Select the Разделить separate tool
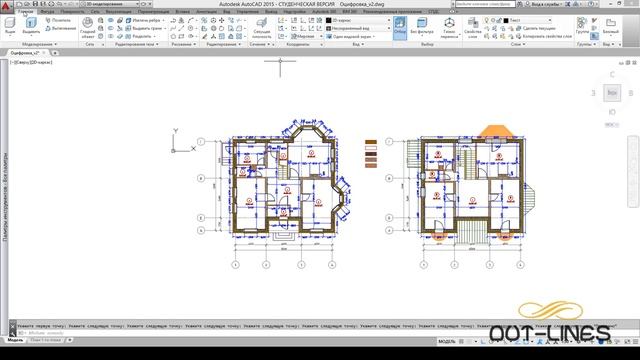The height and width of the screenshot is (360, 640). click(140, 36)
